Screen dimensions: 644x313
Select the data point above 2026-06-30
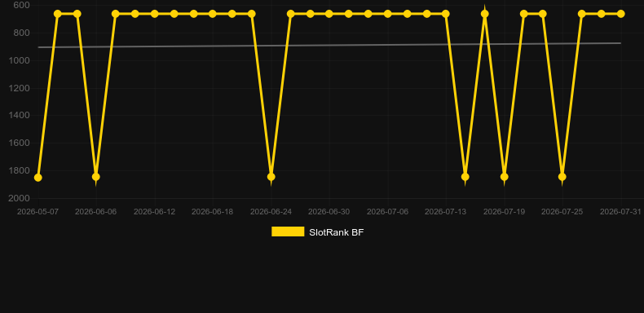(329, 14)
